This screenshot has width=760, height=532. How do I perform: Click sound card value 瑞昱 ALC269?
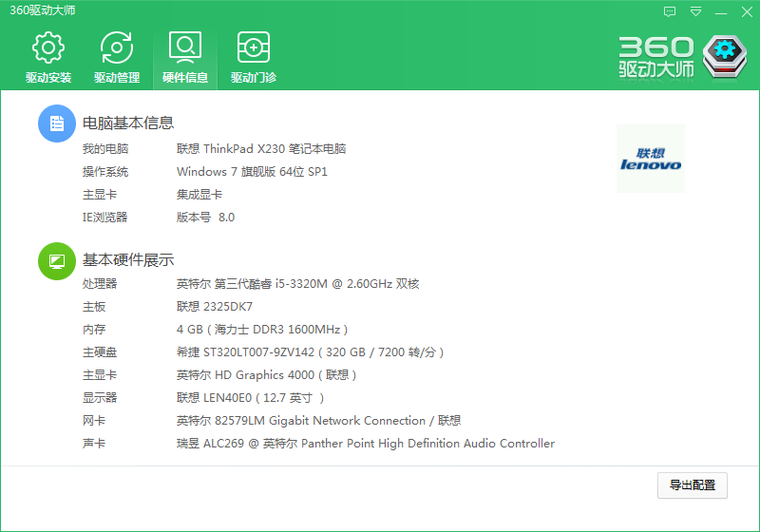[366, 444]
